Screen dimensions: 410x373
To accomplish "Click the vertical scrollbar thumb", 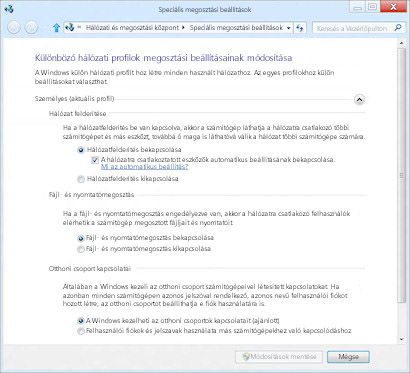I will 401,176.
